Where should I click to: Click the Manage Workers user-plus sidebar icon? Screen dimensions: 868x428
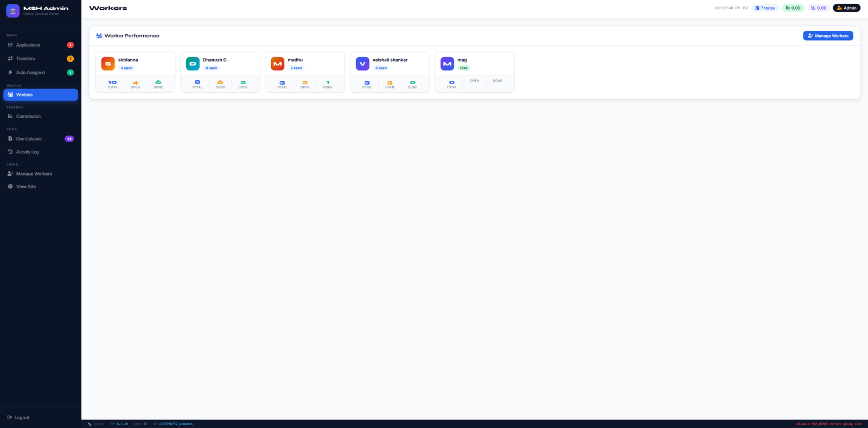pyautogui.click(x=10, y=174)
